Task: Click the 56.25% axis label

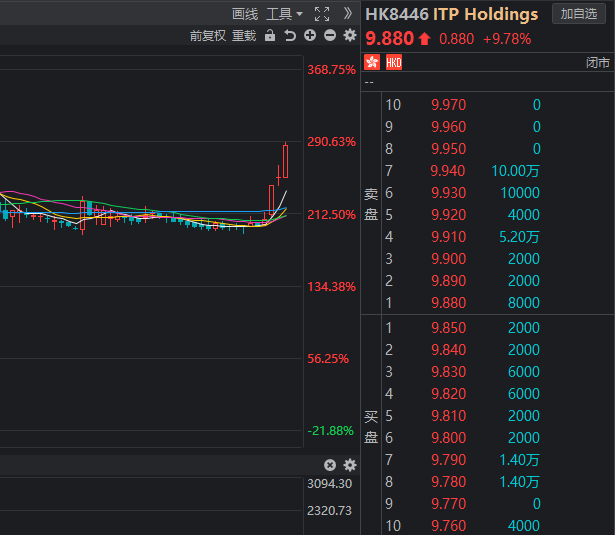Action: [328, 358]
